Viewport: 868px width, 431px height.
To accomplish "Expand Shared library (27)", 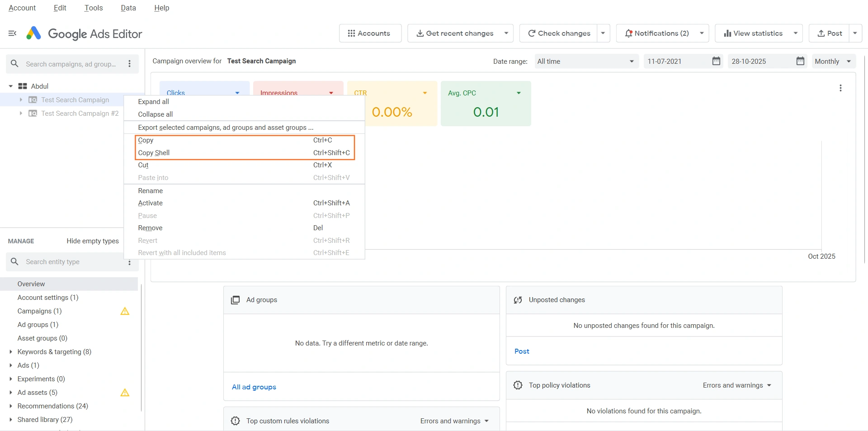I will point(10,420).
